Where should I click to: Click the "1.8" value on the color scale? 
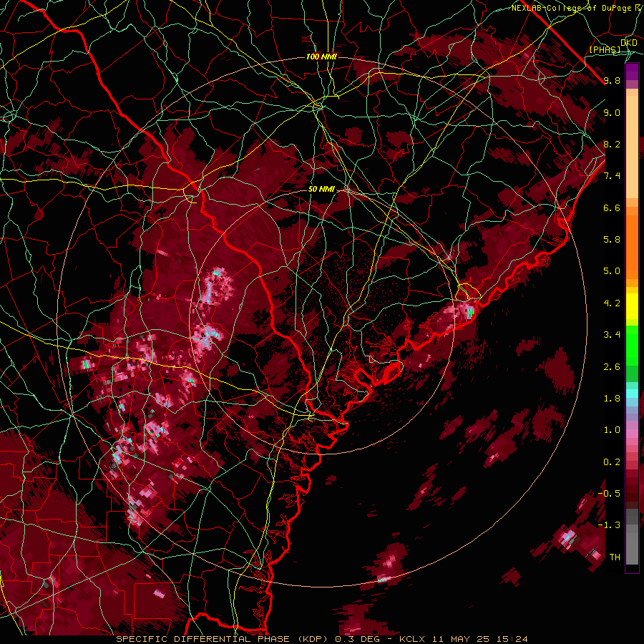click(612, 399)
